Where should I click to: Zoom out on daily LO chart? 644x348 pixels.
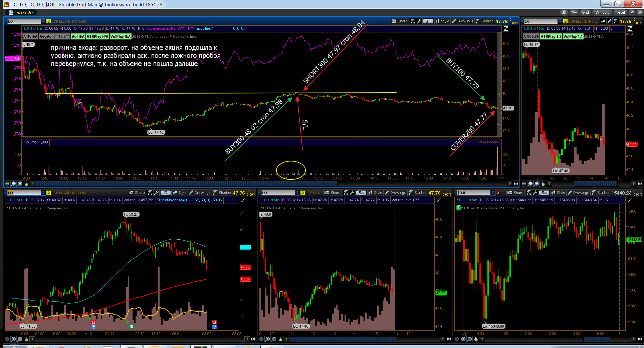coord(20,339)
